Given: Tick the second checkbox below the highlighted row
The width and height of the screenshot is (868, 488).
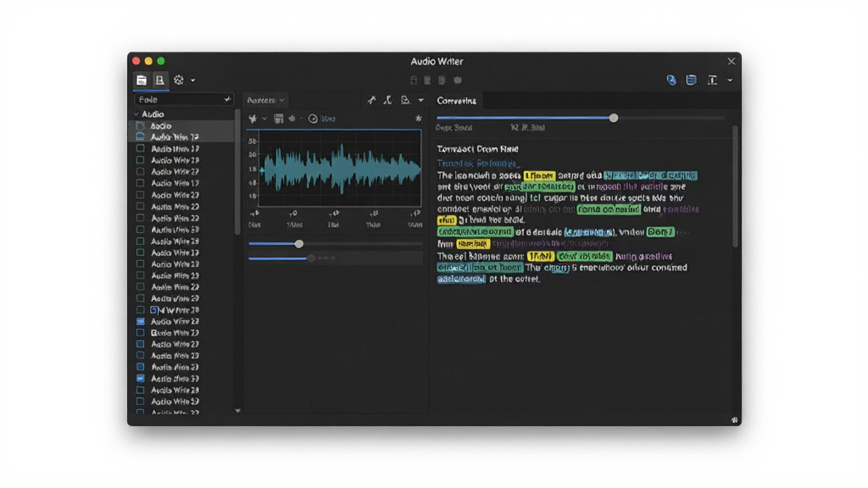Looking at the screenshot, I should 141,160.
